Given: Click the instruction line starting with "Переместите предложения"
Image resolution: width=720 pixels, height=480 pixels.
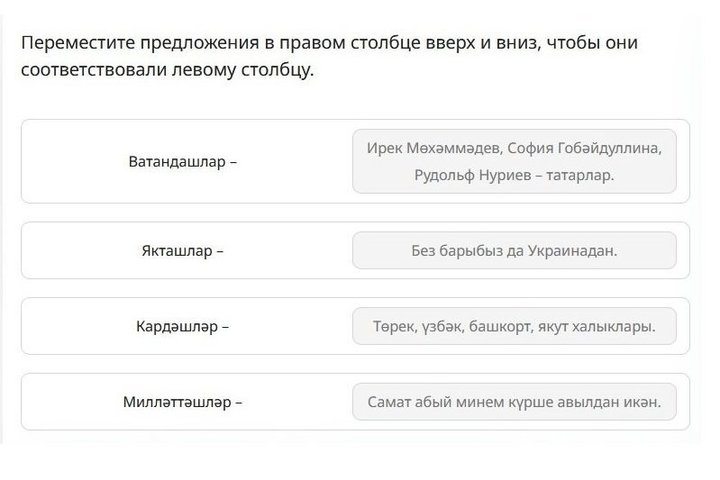Looking at the screenshot, I should click(x=328, y=44).
